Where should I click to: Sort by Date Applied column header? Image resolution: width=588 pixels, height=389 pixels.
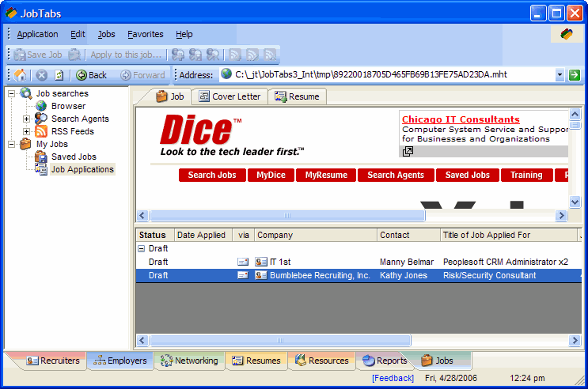point(203,235)
